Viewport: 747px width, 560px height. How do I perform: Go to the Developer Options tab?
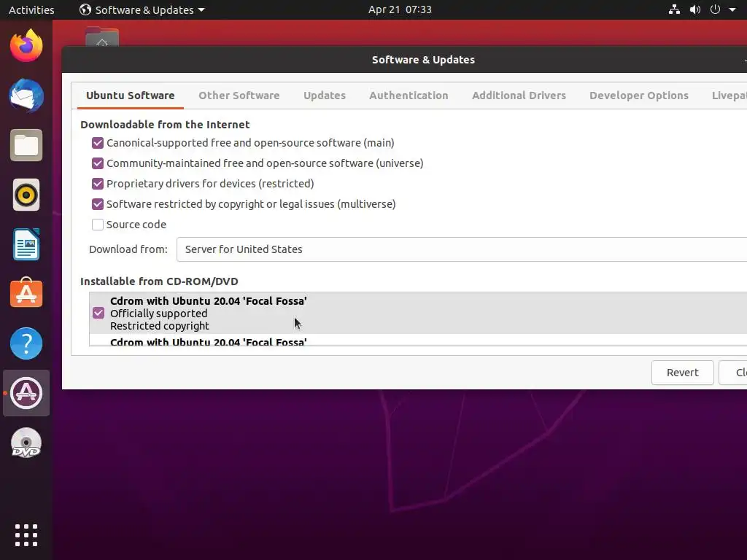click(x=639, y=96)
